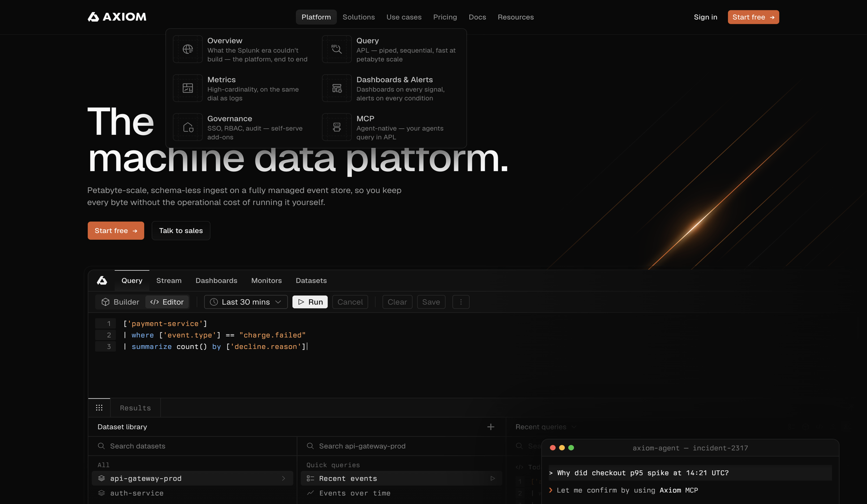The image size is (867, 504).
Task: Switch to the Monitors tab
Action: point(266,281)
